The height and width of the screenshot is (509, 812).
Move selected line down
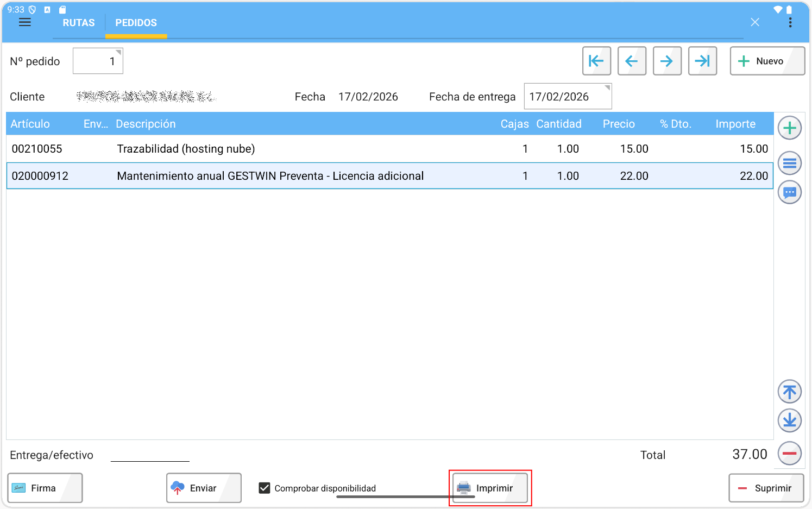click(x=789, y=420)
